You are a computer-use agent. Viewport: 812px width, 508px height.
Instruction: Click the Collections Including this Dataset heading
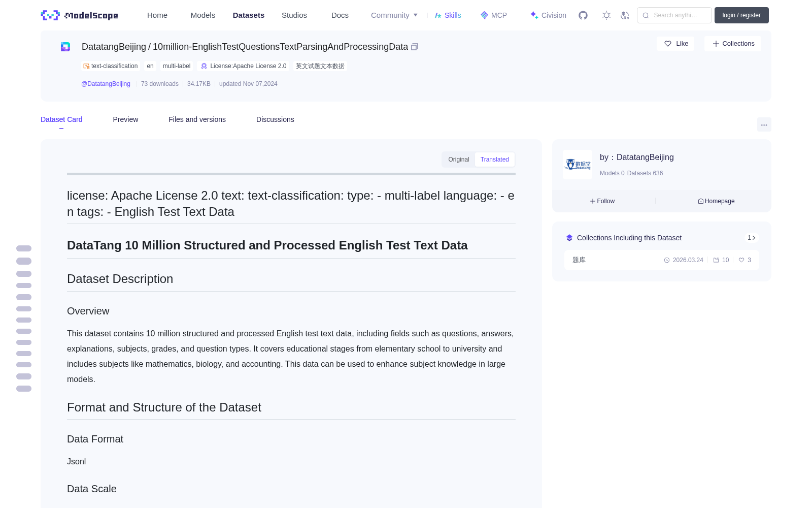(629, 238)
